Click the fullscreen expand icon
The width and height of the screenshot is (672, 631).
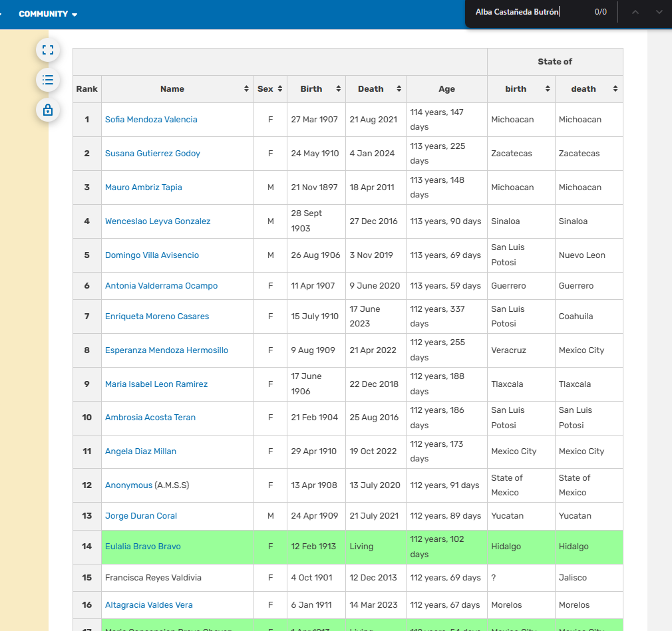pos(47,50)
